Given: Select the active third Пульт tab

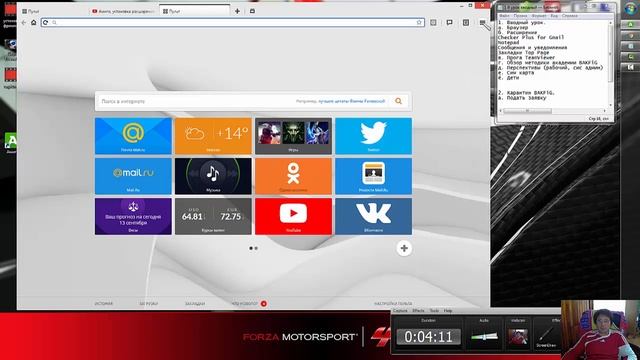Looking at the screenshot, I should pyautogui.click(x=195, y=11).
